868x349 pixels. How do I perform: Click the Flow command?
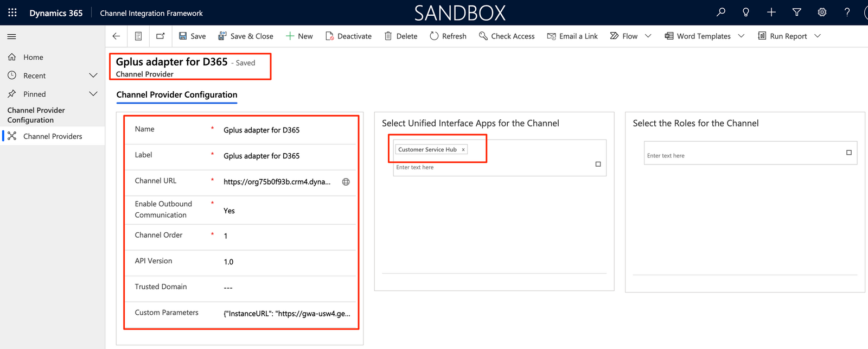point(624,36)
